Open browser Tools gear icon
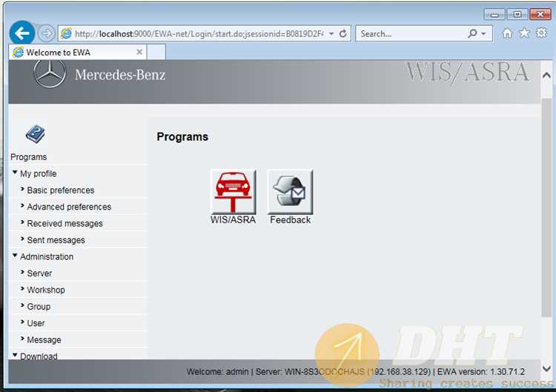The image size is (556, 392). tap(541, 33)
